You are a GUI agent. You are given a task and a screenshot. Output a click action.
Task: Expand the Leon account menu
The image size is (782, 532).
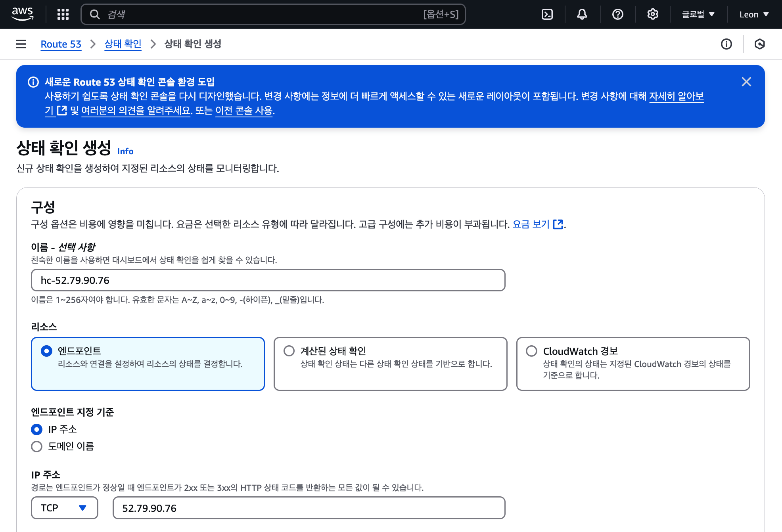point(754,14)
